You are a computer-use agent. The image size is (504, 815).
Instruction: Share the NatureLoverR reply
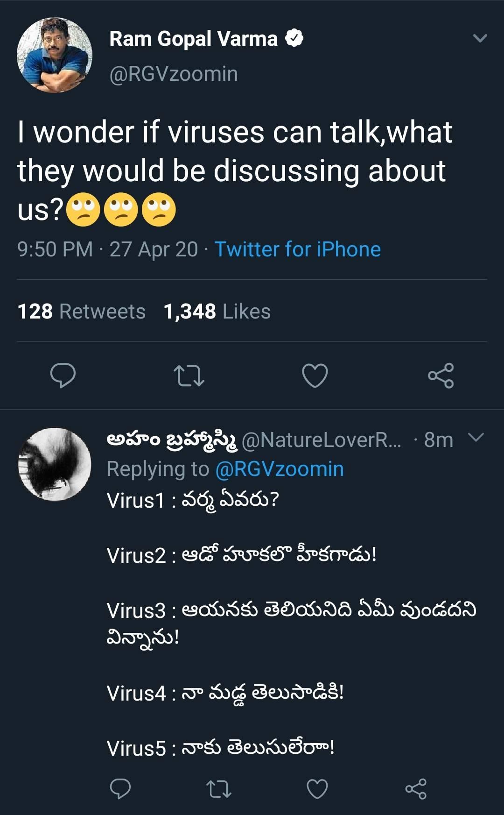[x=416, y=789]
